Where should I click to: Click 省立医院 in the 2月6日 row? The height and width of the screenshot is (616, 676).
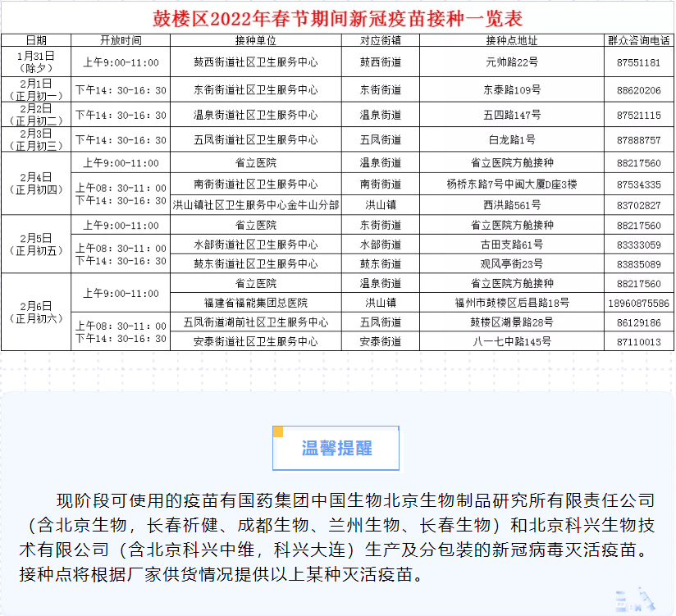click(256, 283)
